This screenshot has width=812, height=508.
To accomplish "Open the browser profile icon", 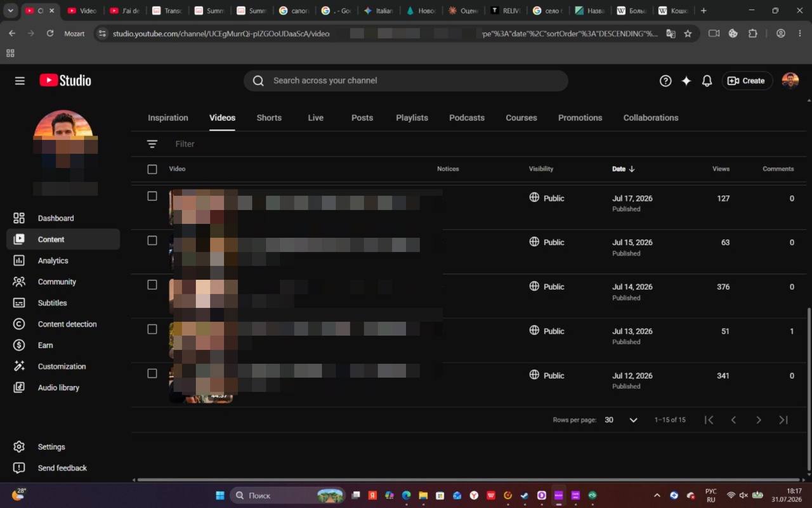I will 781,34.
